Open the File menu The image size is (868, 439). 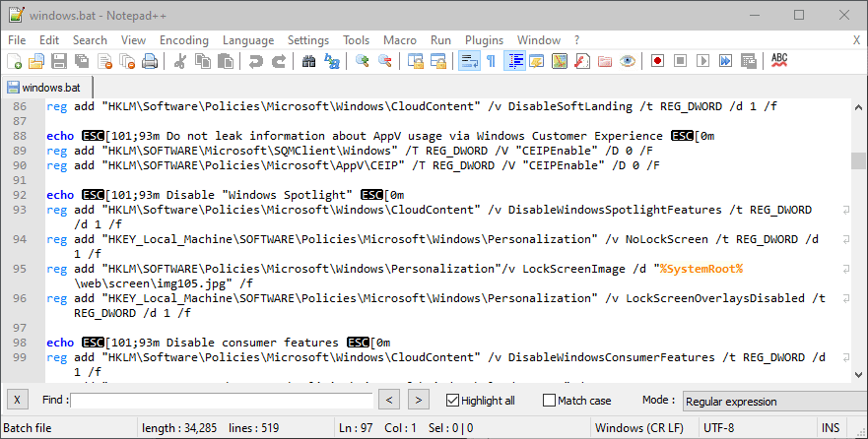[x=17, y=40]
